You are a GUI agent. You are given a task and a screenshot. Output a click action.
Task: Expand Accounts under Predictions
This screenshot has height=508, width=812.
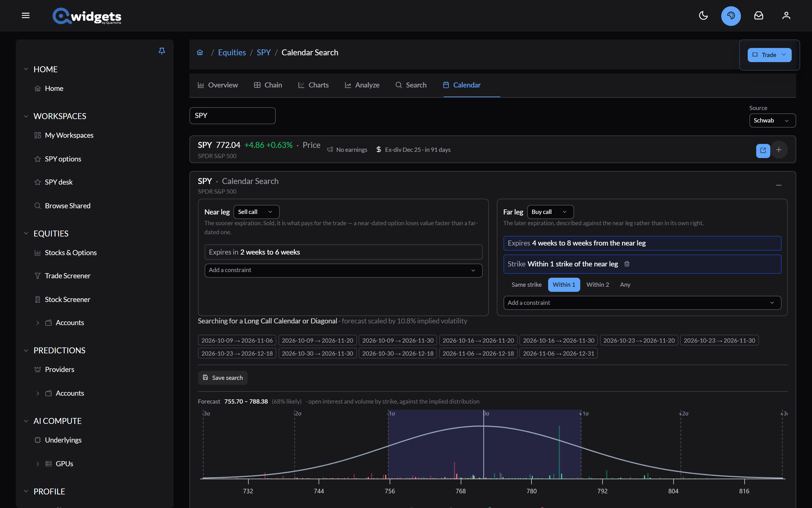click(x=37, y=393)
